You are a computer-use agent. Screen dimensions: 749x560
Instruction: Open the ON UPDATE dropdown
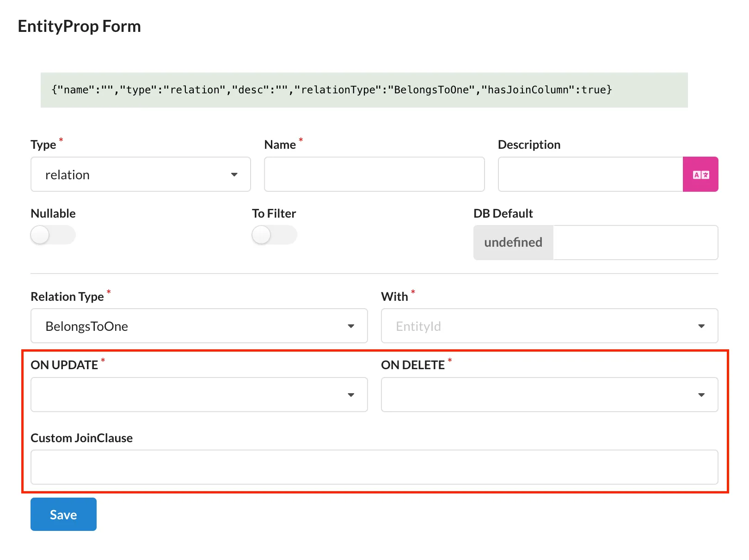(x=199, y=395)
